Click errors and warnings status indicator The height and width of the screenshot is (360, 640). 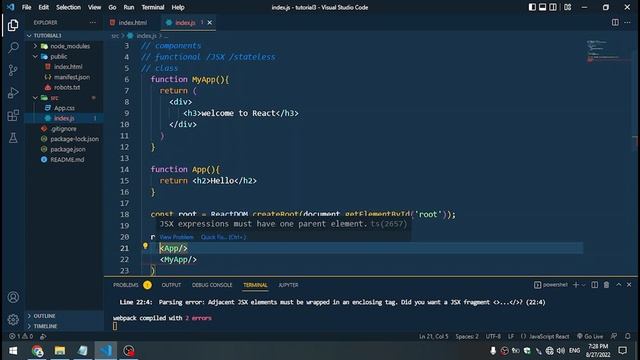[21, 336]
